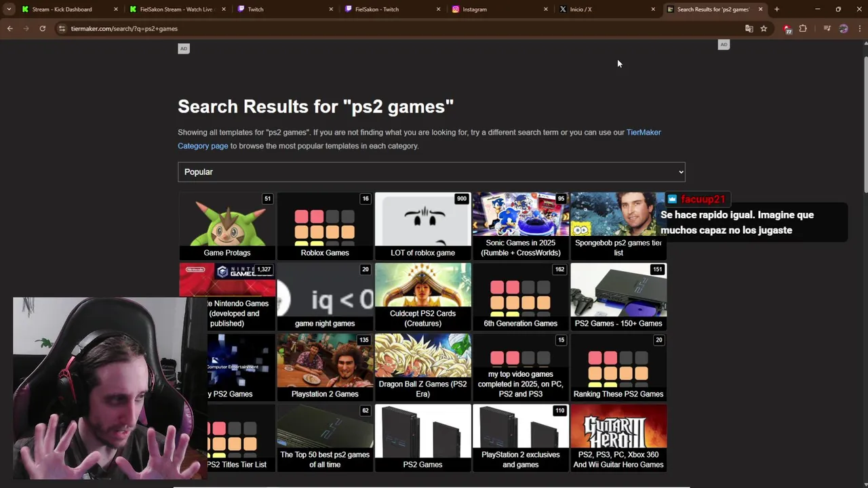Switch to the Inicio / X tab

(x=606, y=9)
